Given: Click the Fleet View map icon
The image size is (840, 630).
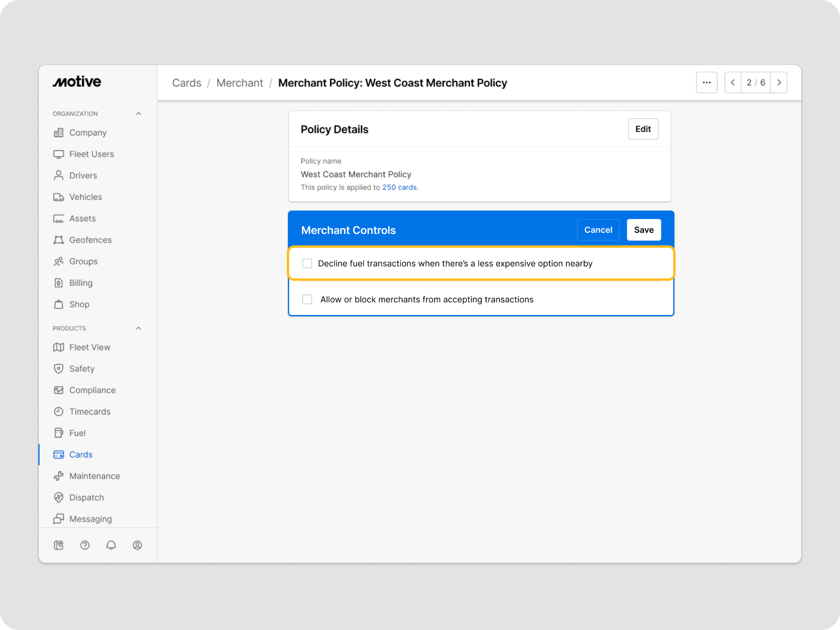Looking at the screenshot, I should (59, 347).
